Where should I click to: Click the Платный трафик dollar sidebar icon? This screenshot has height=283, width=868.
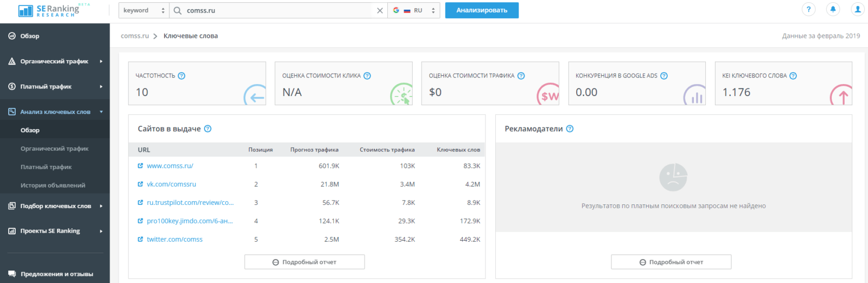12,86
